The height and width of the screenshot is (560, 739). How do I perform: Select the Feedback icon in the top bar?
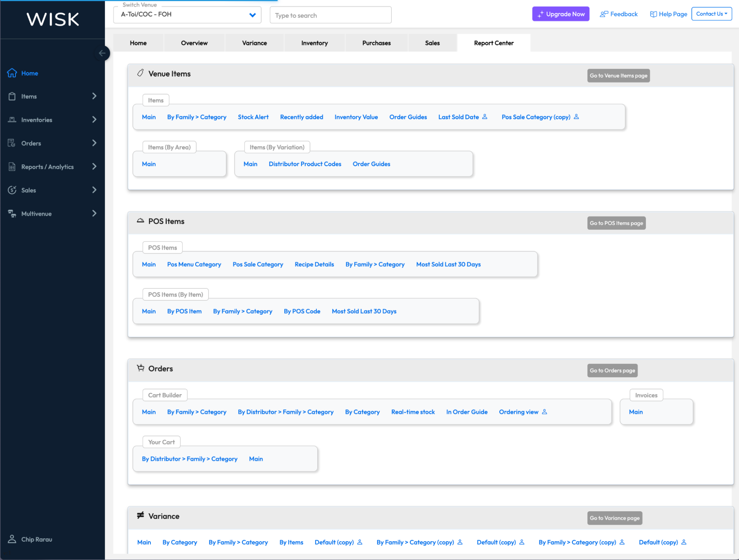(x=604, y=14)
